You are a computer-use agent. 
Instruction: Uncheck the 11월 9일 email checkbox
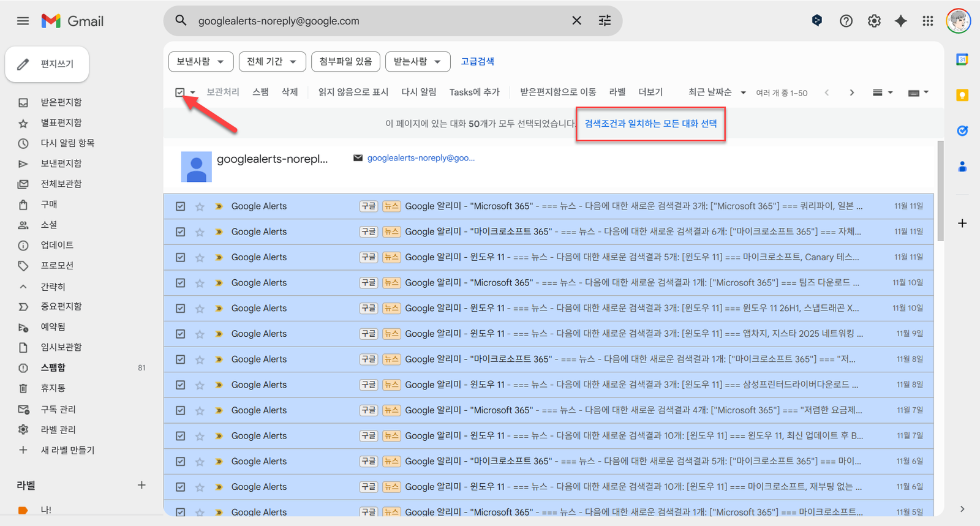pyautogui.click(x=180, y=334)
